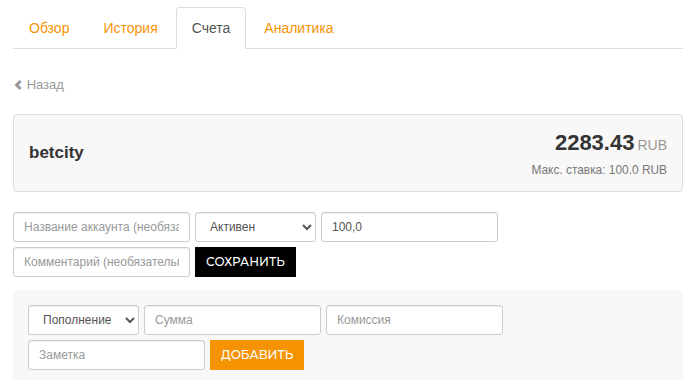The width and height of the screenshot is (700, 388).
Task: Click the orange ДОБАВИТЬ button
Action: (257, 355)
